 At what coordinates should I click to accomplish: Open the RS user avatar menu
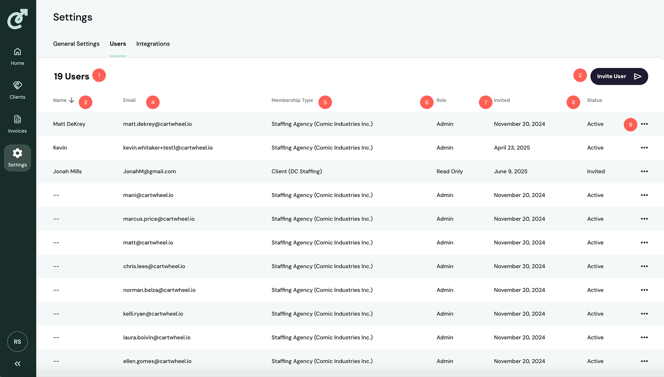click(17, 341)
